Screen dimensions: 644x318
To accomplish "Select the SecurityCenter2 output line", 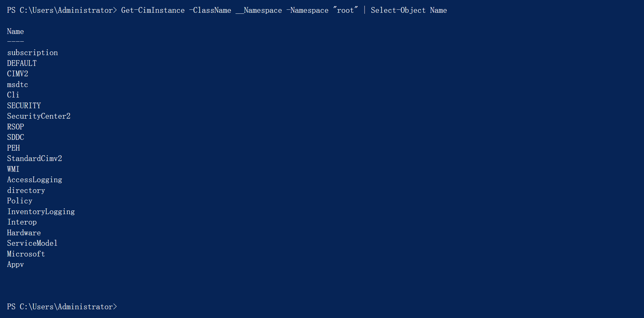I will tap(39, 116).
